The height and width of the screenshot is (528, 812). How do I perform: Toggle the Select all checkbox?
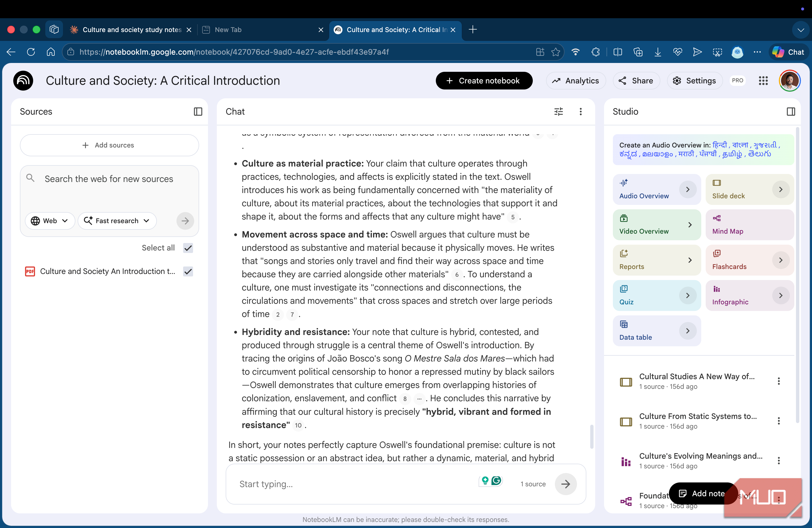(x=188, y=248)
